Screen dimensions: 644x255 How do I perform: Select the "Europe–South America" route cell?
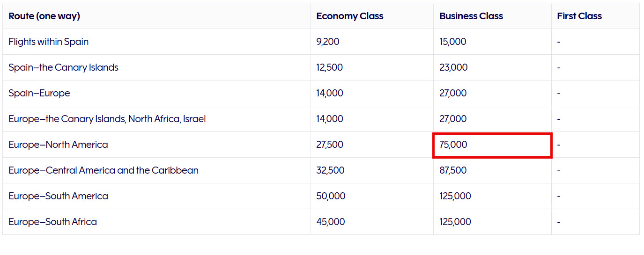[x=59, y=196]
